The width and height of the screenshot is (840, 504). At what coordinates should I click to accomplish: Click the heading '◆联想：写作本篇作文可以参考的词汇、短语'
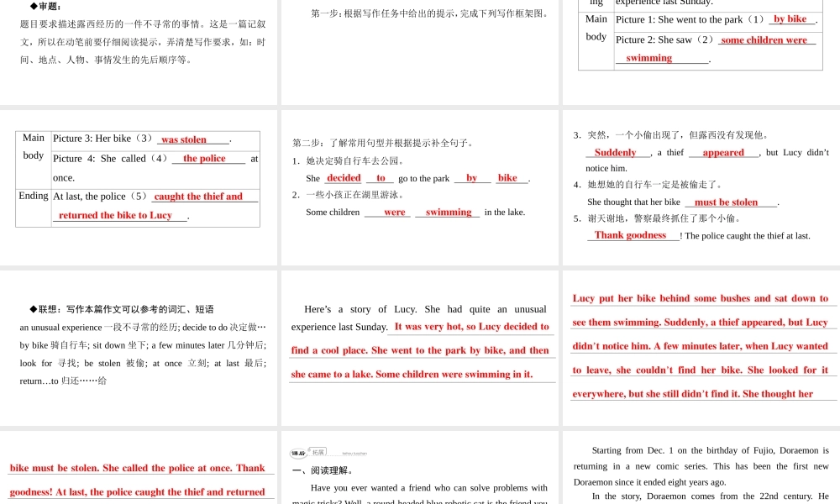122,309
